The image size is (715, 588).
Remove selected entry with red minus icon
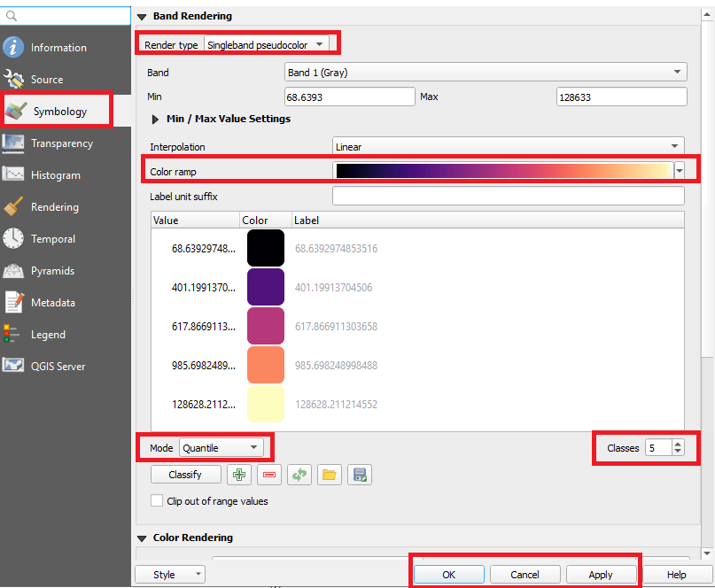pyautogui.click(x=269, y=475)
